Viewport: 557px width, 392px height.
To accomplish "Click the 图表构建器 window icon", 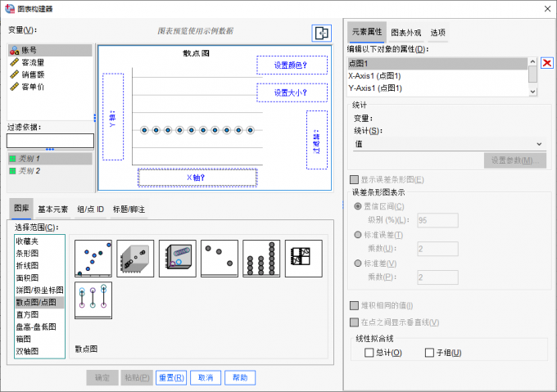I will [x=10, y=9].
